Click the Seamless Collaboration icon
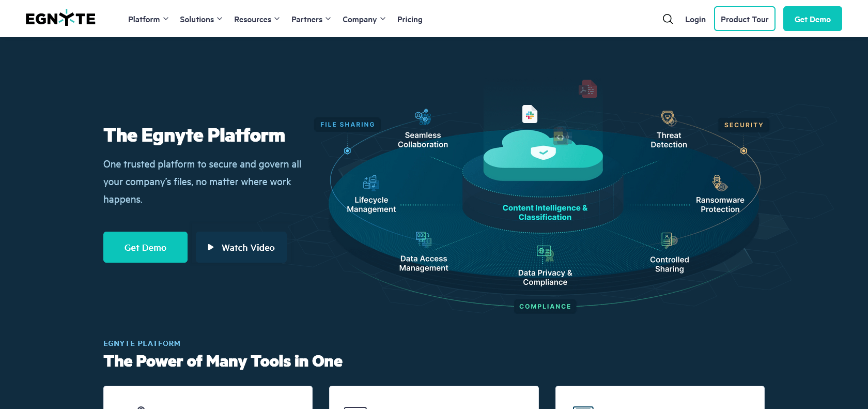Viewport: 868px width, 409px height. [423, 117]
